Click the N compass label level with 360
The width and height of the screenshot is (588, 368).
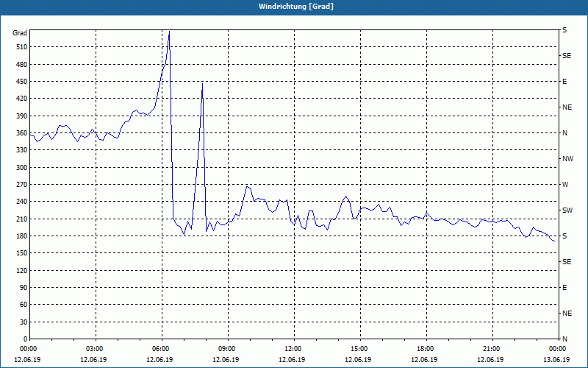[564, 133]
